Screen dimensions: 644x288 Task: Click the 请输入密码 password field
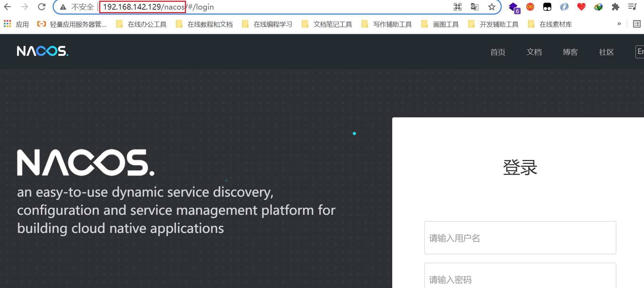click(x=520, y=276)
